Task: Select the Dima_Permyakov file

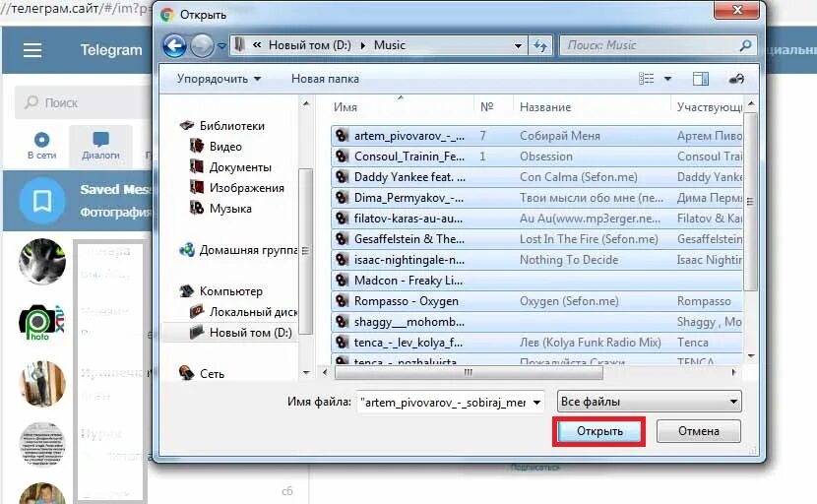Action: point(536,198)
